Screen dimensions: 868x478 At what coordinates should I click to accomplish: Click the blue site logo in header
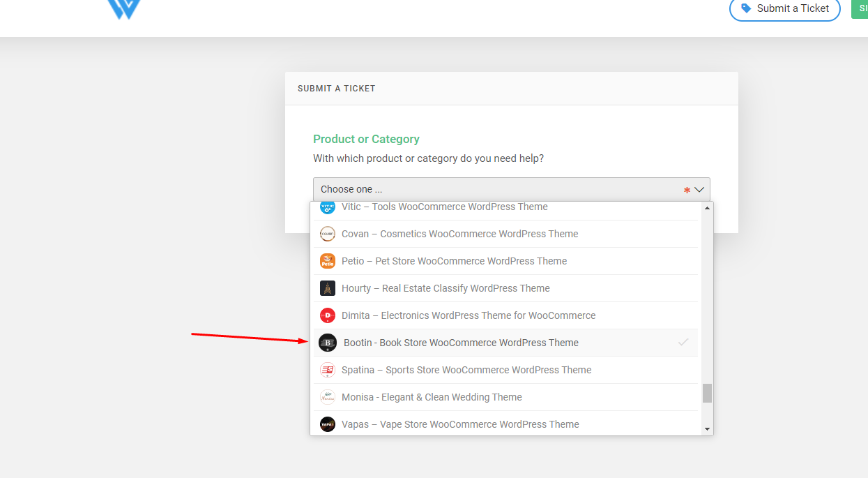tap(124, 9)
